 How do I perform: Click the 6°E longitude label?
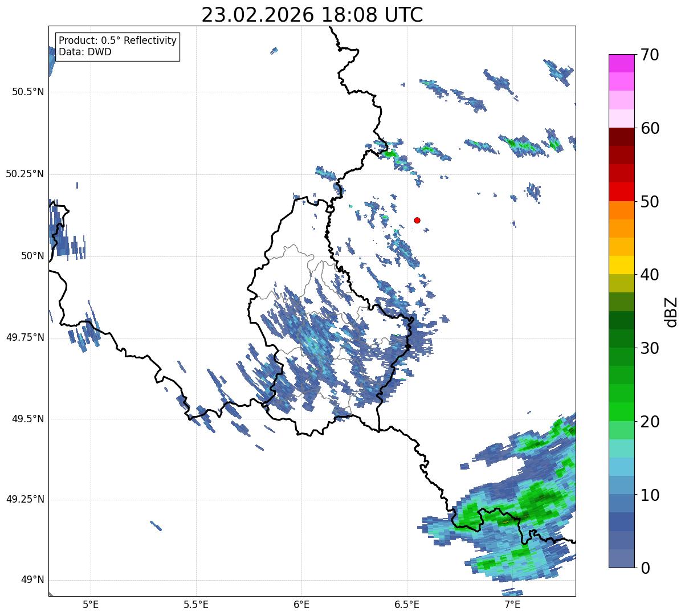302,604
